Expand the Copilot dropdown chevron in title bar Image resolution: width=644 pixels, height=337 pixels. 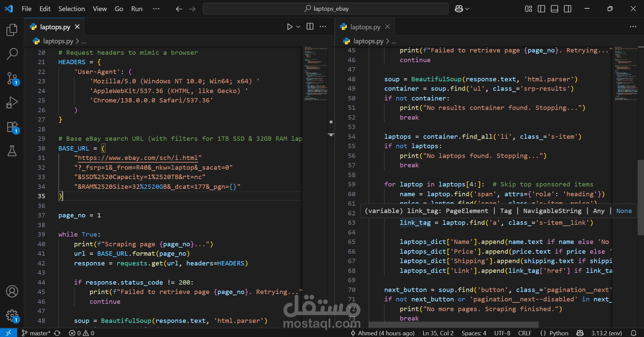467,9
